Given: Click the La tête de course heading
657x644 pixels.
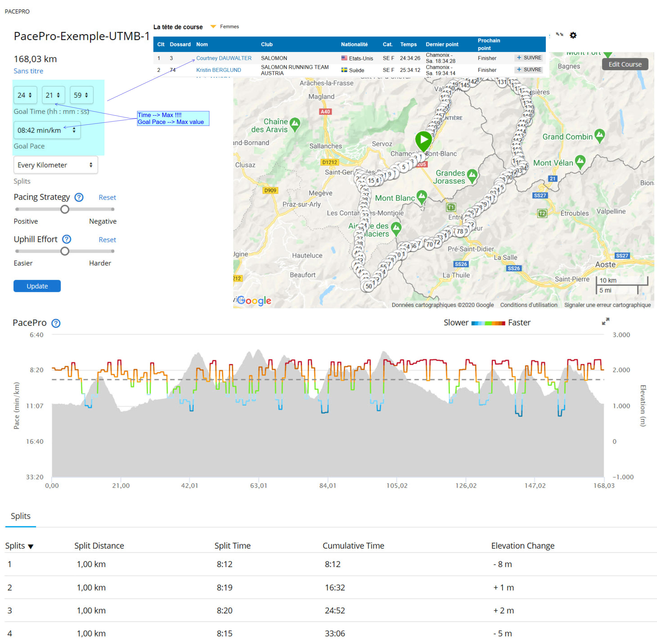Looking at the screenshot, I should click(x=178, y=27).
